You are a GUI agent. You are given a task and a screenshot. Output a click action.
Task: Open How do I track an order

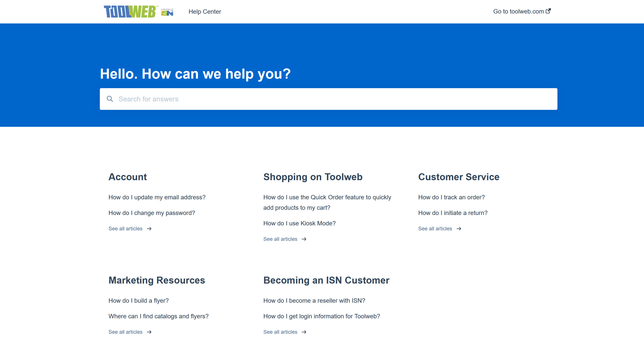click(451, 197)
